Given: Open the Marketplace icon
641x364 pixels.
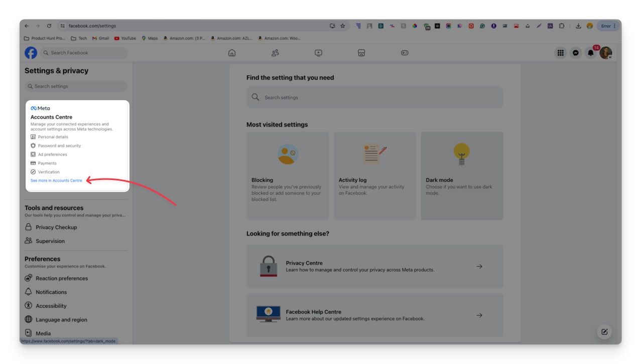Looking at the screenshot, I should [x=361, y=53].
